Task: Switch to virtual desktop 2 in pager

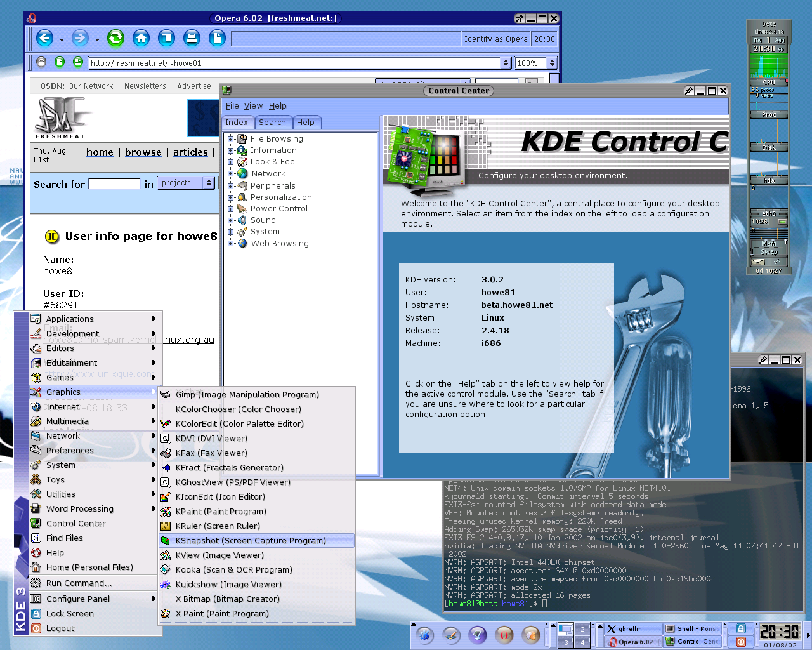Action: coord(582,629)
